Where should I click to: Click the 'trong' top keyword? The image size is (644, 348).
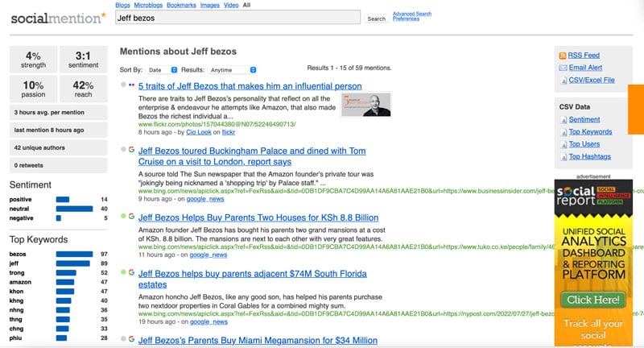point(17,273)
